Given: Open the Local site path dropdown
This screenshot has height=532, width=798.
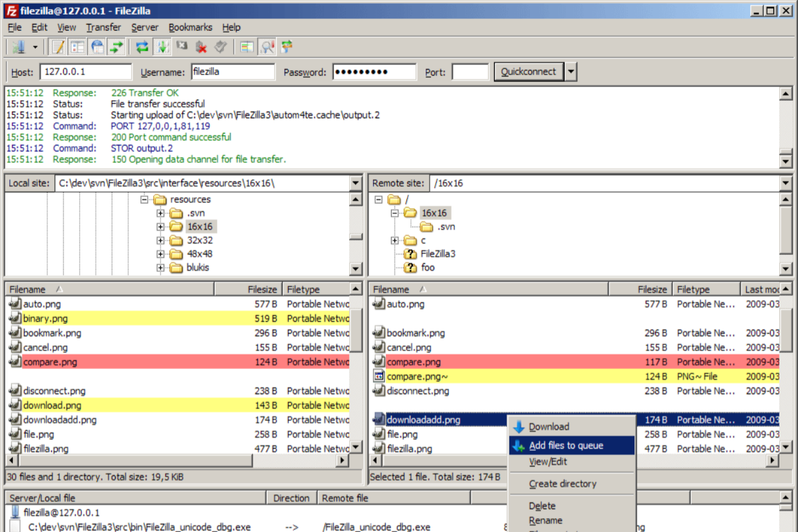Looking at the screenshot, I should (x=356, y=184).
